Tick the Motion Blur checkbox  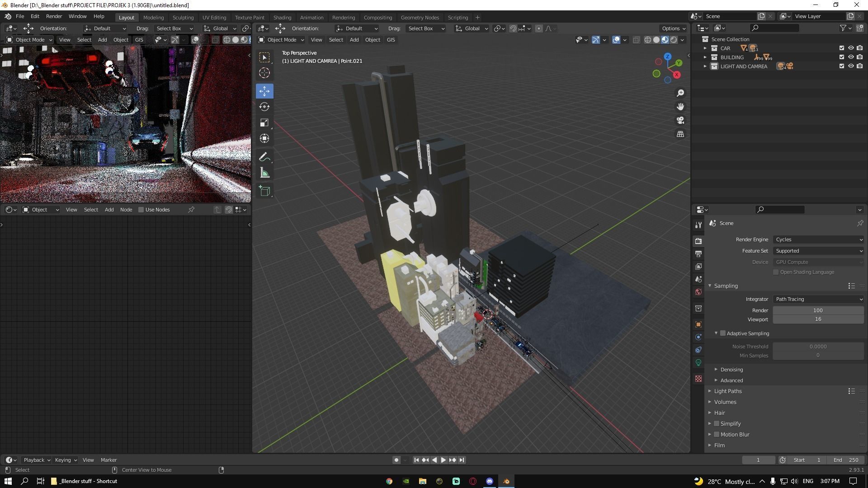pyautogui.click(x=717, y=435)
